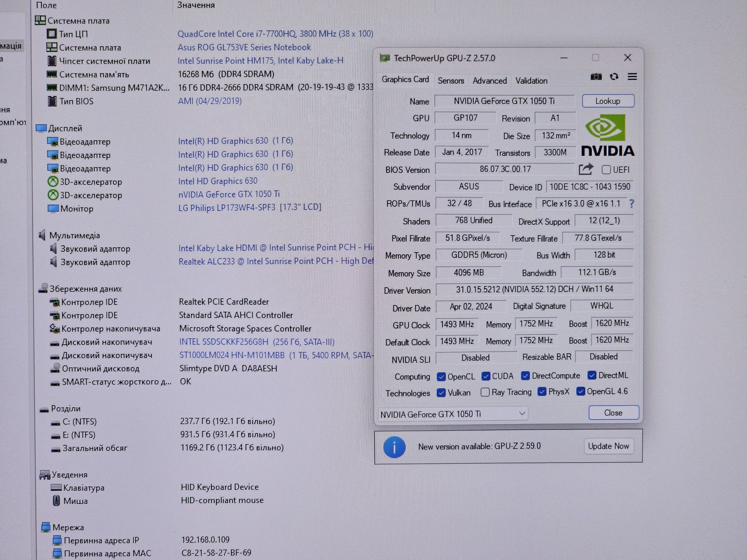Click the NVIDIA logo in GPU-Z
The width and height of the screenshot is (747, 560).
(x=608, y=136)
